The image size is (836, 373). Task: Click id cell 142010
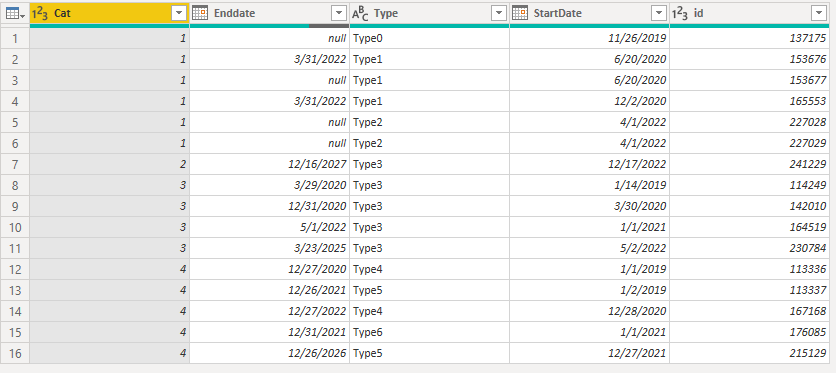click(749, 206)
